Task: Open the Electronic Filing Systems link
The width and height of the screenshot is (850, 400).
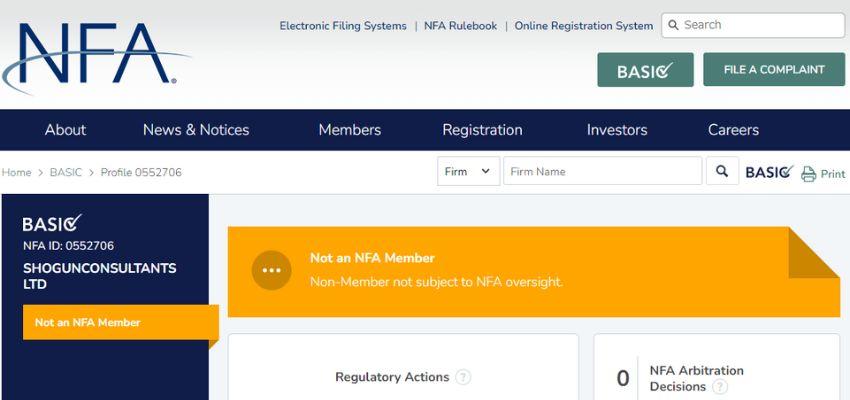Action: click(x=343, y=25)
